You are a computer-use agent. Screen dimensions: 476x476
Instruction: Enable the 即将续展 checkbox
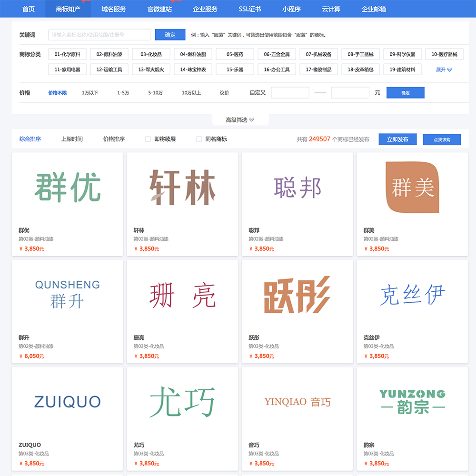point(148,139)
